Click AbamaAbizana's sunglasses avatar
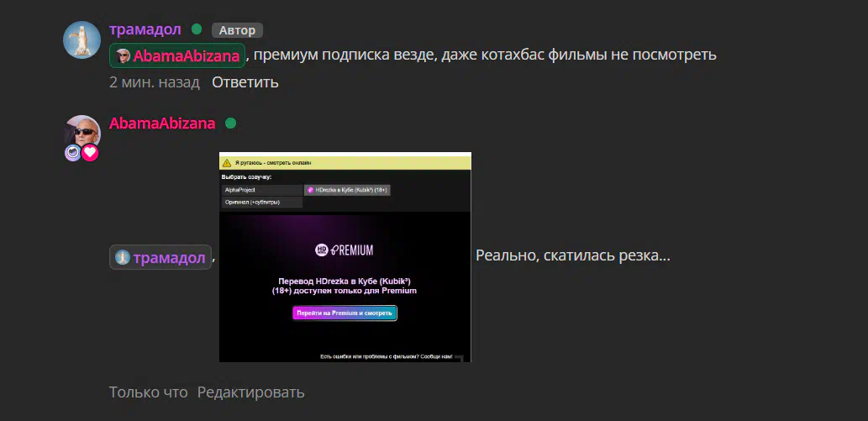The height and width of the screenshot is (421, 868). point(83,132)
